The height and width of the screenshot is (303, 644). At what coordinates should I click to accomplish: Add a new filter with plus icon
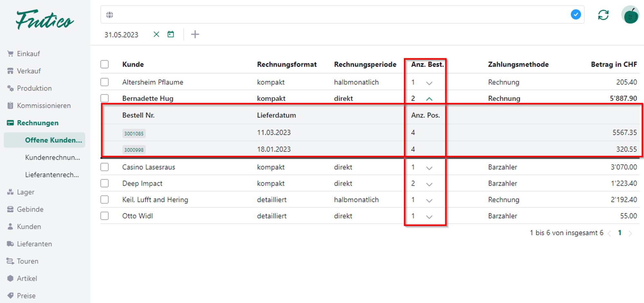point(195,34)
